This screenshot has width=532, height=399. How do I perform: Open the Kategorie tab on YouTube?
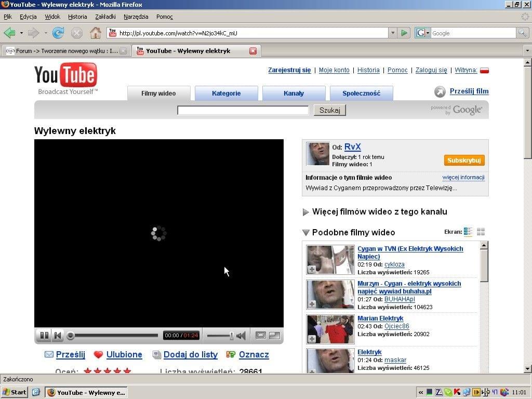pos(227,94)
